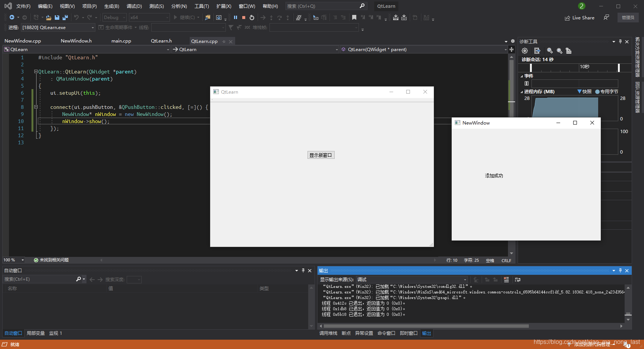Click the Visual Studio search box
This screenshot has width=644, height=349.
click(x=326, y=6)
